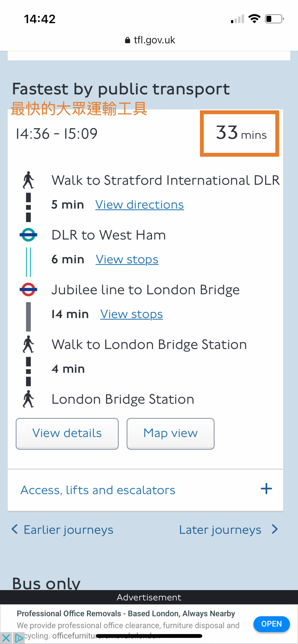
Task: Go to Later journeys
Action: click(x=228, y=530)
